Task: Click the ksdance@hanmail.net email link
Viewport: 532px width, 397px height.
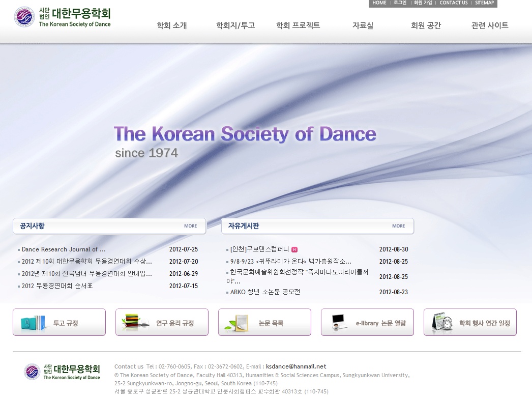Action: click(296, 367)
